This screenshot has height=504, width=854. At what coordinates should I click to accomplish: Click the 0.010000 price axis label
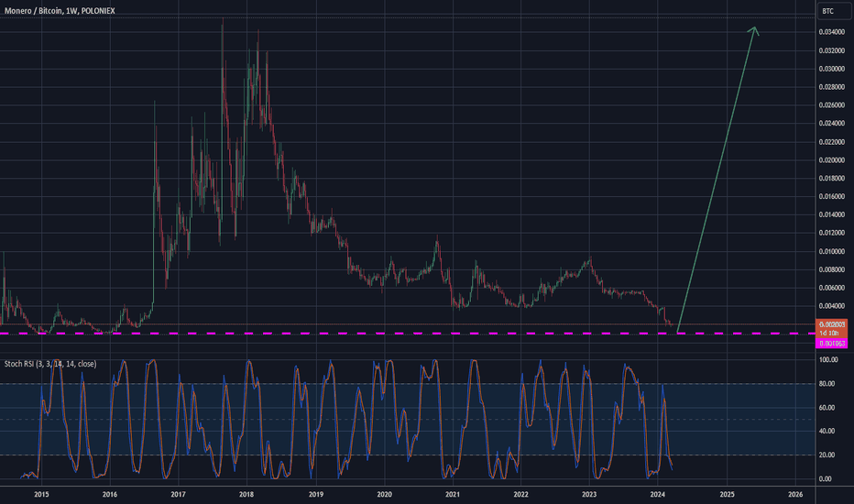[832, 252]
